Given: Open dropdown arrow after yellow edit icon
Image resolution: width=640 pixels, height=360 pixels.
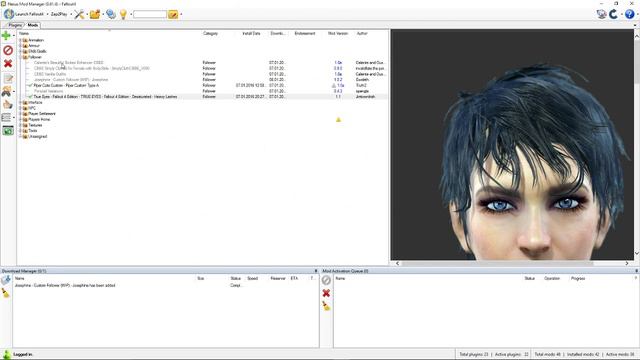Looking at the screenshot, I should point(181,14).
